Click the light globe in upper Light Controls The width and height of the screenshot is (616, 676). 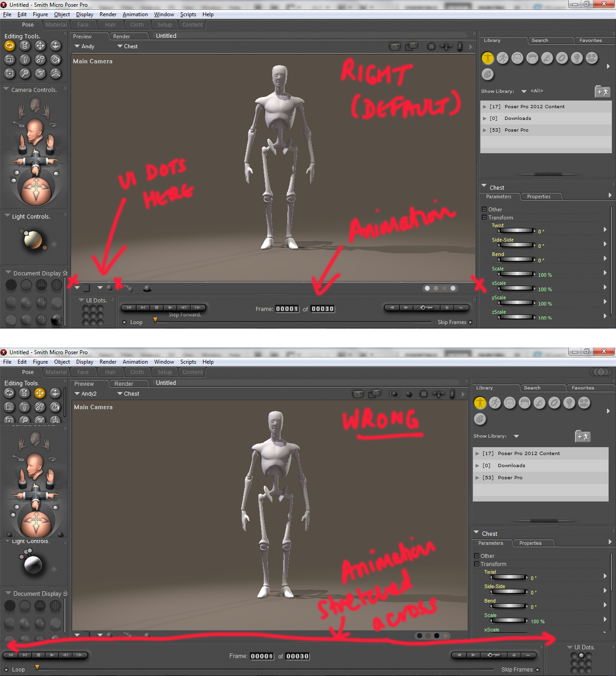pyautogui.click(x=33, y=240)
